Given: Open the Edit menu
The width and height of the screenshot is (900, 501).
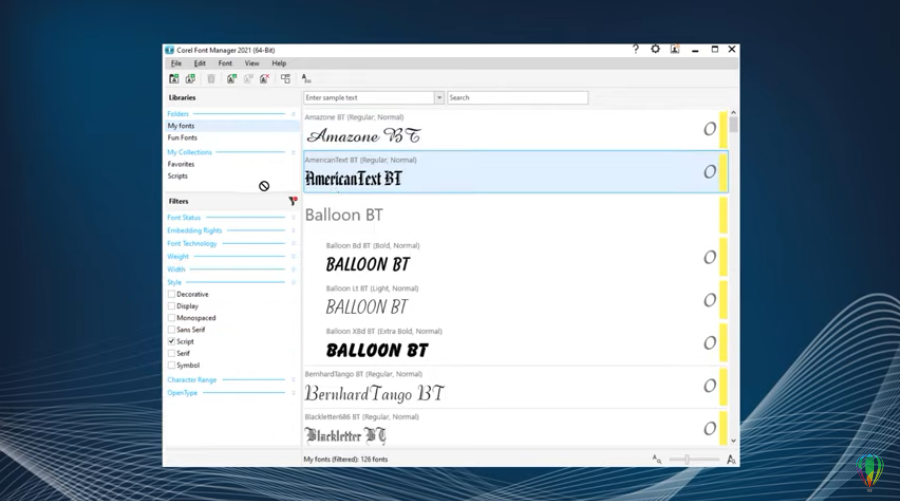Looking at the screenshot, I should (x=200, y=63).
